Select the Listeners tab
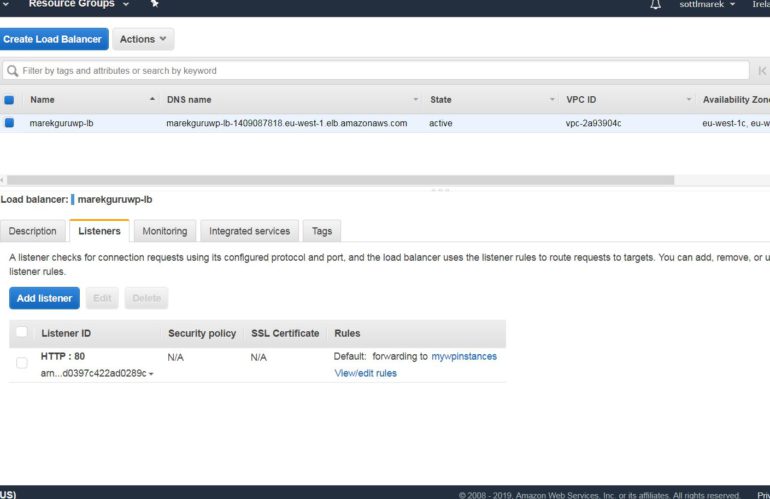The height and width of the screenshot is (499, 770). (x=99, y=231)
